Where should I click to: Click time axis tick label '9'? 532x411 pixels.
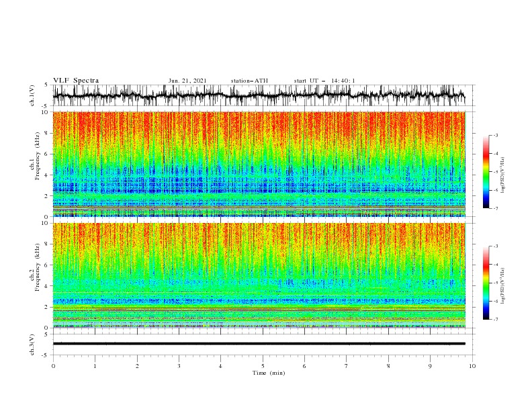[430, 366]
